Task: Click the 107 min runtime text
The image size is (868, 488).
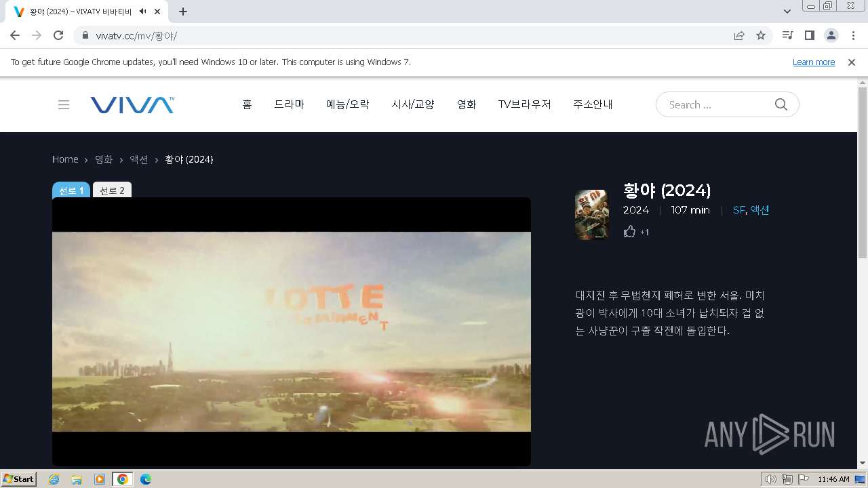Action: (690, 210)
